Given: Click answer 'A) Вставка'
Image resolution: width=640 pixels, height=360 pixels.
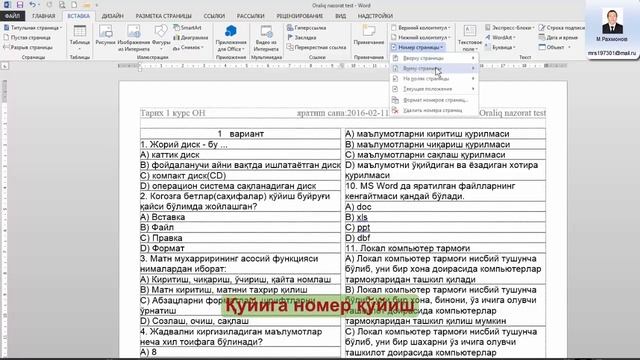Looking at the screenshot, I should click(x=162, y=217).
